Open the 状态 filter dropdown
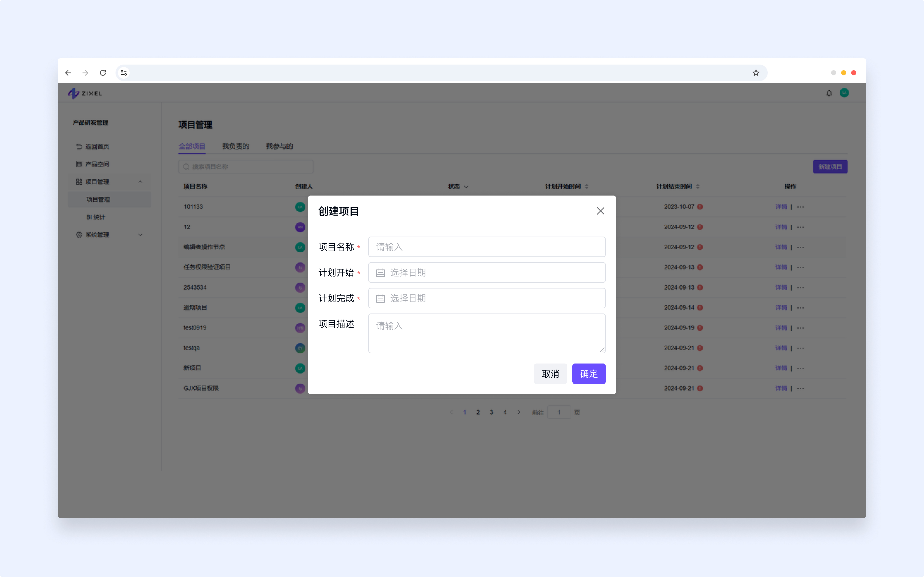The width and height of the screenshot is (924, 577). pyautogui.click(x=458, y=187)
